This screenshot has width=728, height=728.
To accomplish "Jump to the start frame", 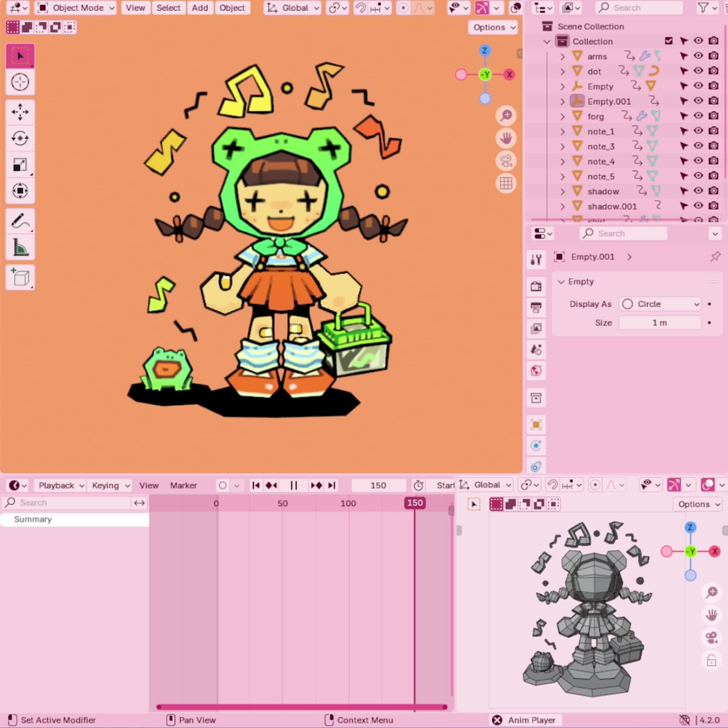I will point(256,485).
